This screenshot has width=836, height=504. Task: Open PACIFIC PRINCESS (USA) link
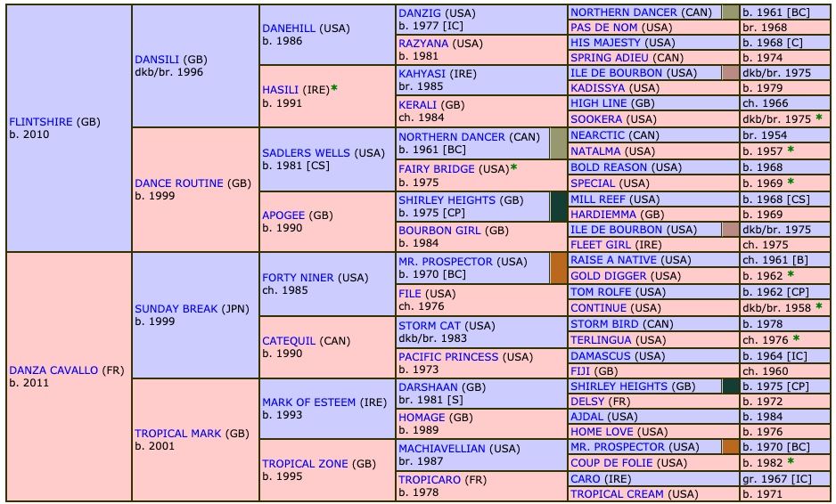pos(448,357)
